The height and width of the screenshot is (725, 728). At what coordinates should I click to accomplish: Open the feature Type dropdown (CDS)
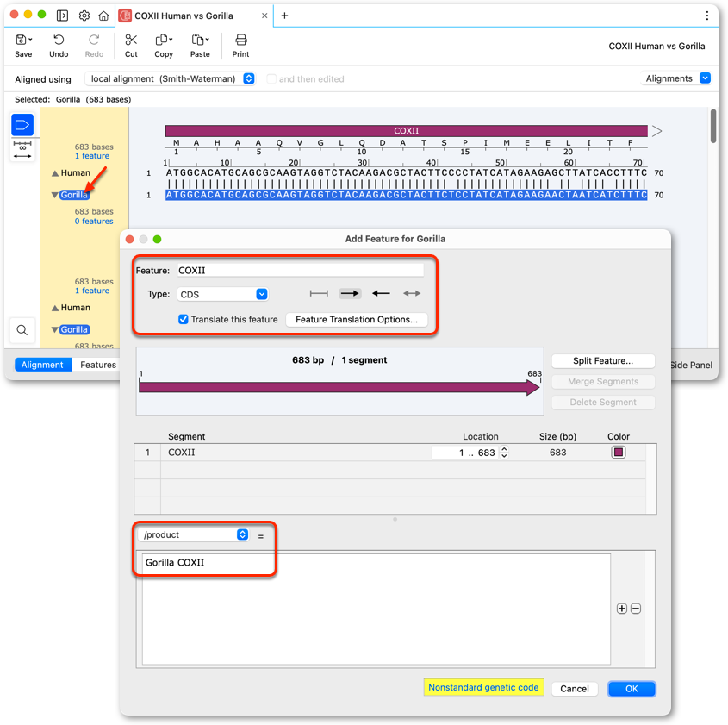tap(223, 294)
